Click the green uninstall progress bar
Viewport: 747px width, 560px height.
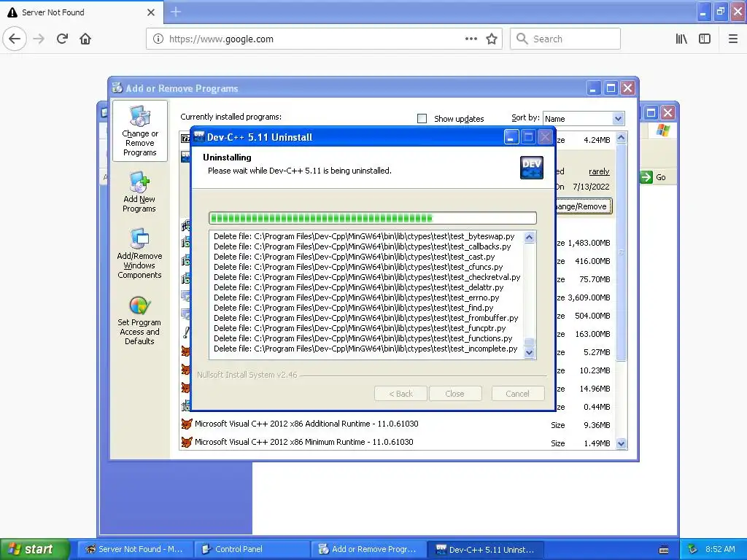click(x=373, y=218)
